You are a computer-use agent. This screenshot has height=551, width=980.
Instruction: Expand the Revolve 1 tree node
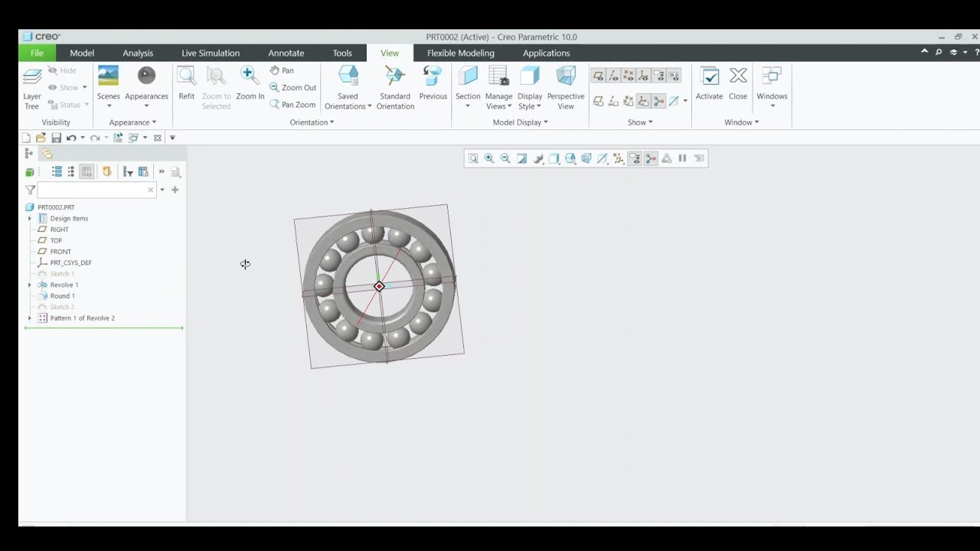pos(30,285)
